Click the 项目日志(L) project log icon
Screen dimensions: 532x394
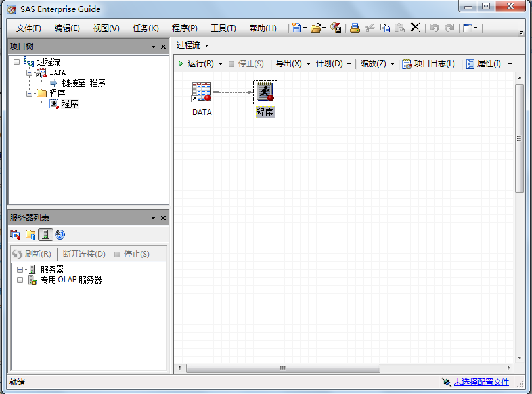coord(407,64)
